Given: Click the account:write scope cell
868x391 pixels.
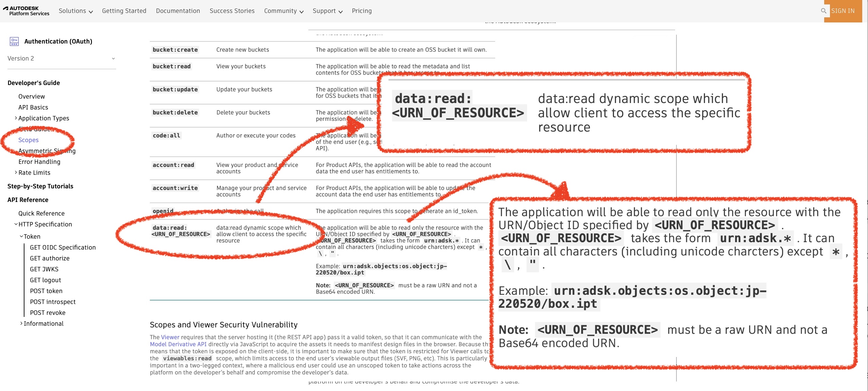Looking at the screenshot, I should (175, 188).
